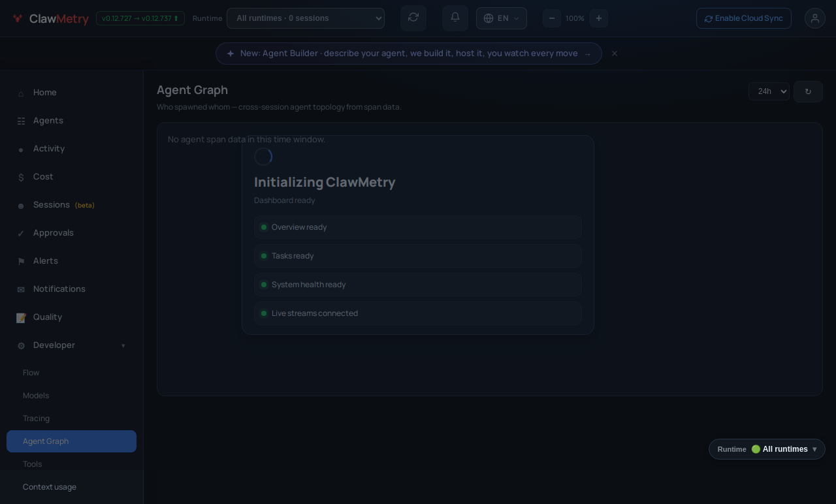Go to Home in the sidebar
The image size is (836, 504).
point(72,93)
